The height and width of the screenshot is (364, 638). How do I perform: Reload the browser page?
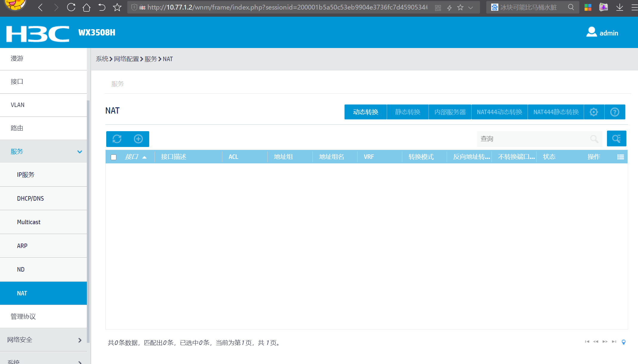tap(71, 7)
